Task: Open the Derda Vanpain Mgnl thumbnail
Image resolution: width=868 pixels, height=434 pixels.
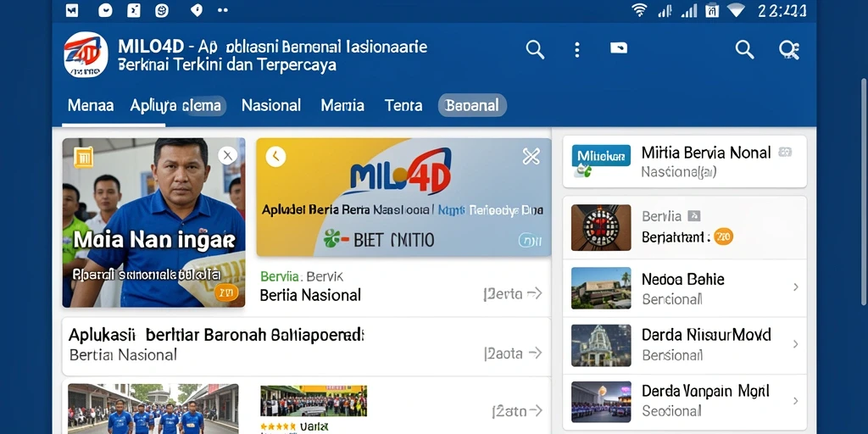Action: click(x=601, y=403)
